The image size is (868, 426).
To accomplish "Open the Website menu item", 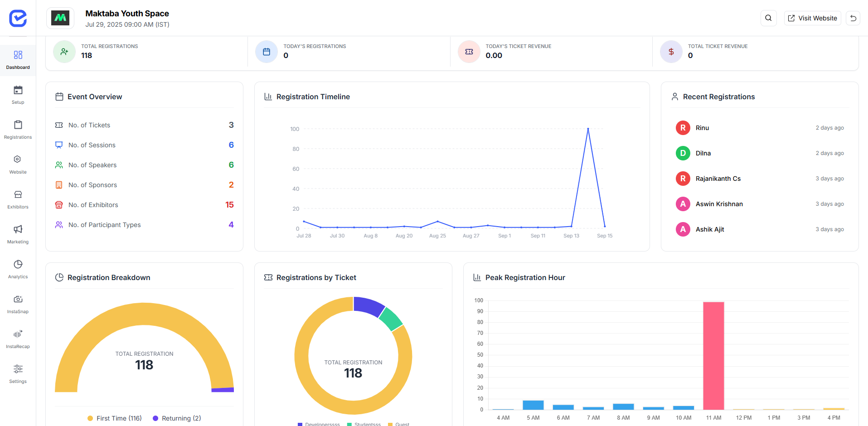I will tap(18, 165).
